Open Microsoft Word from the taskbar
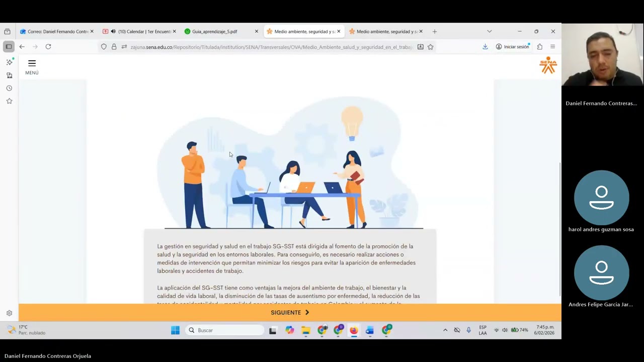Viewport: 644px width, 362px height. [x=370, y=330]
